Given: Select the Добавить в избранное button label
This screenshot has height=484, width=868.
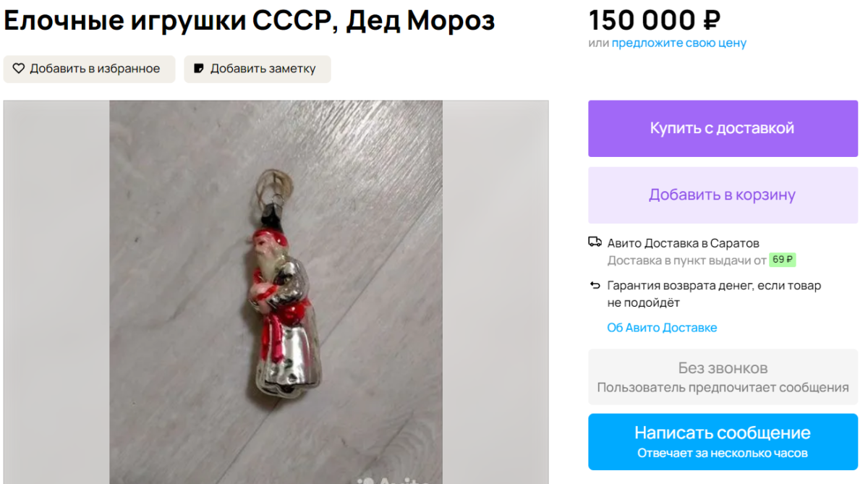Looking at the screenshot, I should pos(95,69).
